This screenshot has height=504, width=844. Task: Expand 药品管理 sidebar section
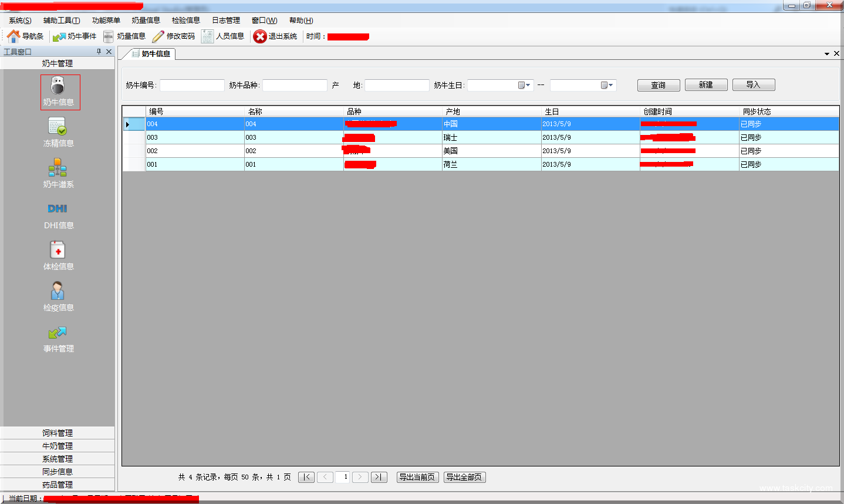58,485
